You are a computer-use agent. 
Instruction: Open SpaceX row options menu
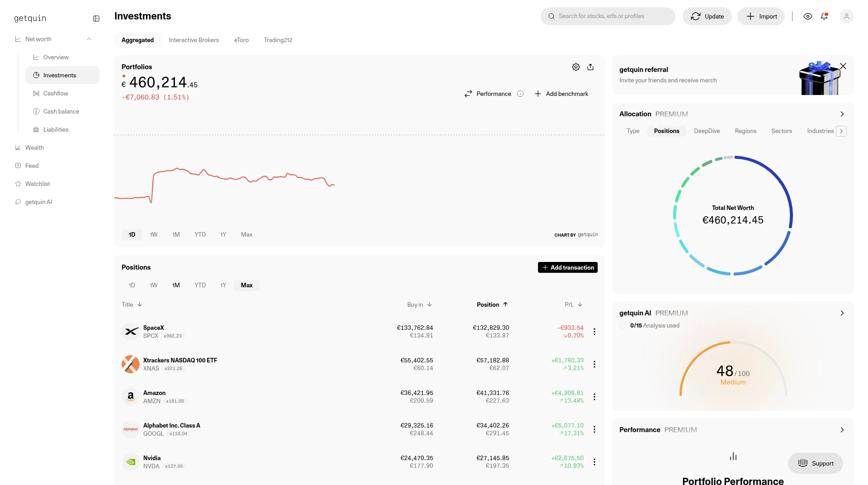coord(594,332)
